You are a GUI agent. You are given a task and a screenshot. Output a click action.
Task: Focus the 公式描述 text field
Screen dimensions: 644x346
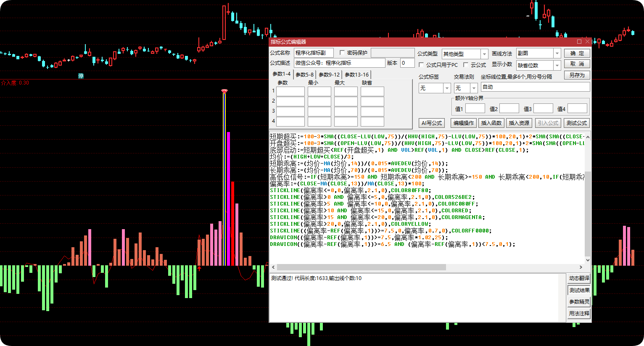(340, 63)
